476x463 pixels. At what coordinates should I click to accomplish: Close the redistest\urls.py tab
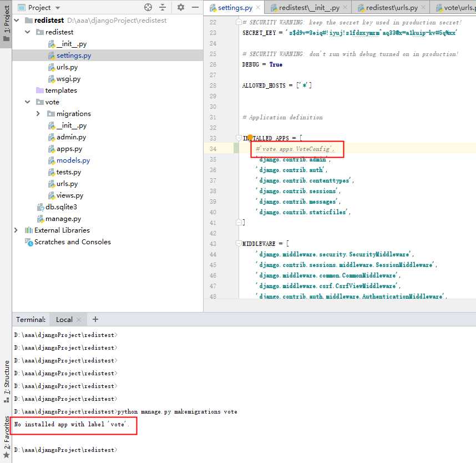pyautogui.click(x=423, y=7)
